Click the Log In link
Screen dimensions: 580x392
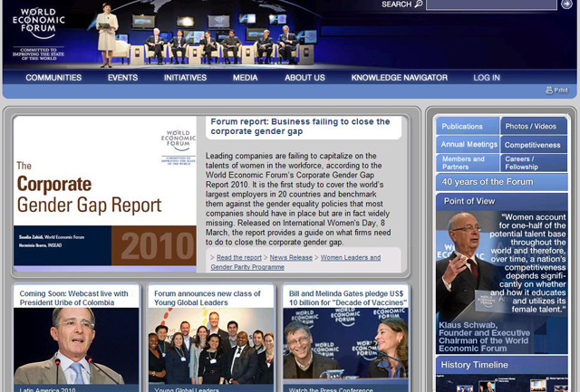[x=487, y=78]
